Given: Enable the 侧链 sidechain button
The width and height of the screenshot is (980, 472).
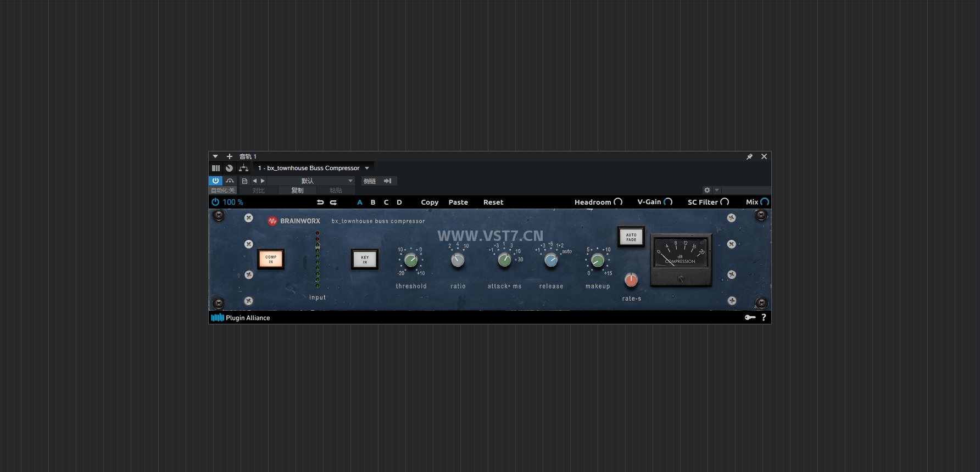Looking at the screenshot, I should tap(370, 181).
